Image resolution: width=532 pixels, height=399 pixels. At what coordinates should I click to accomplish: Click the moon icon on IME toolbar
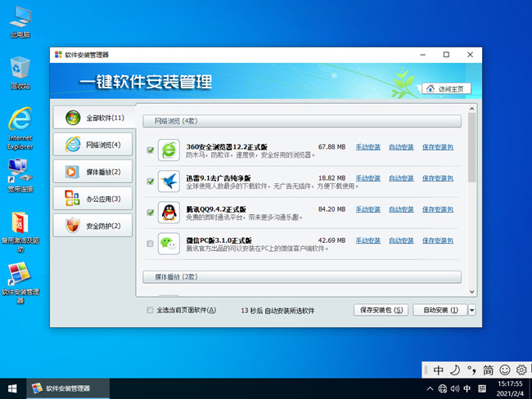[454, 370]
